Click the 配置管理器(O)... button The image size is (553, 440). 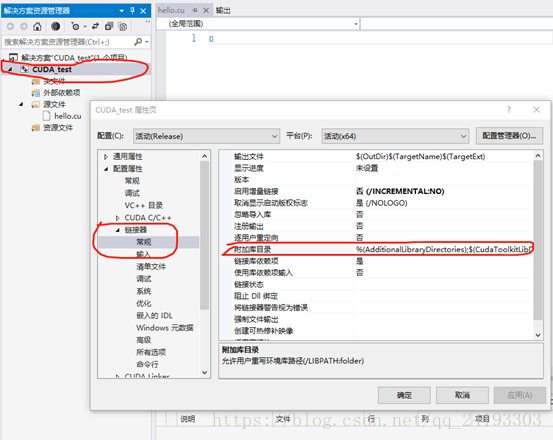pos(509,136)
